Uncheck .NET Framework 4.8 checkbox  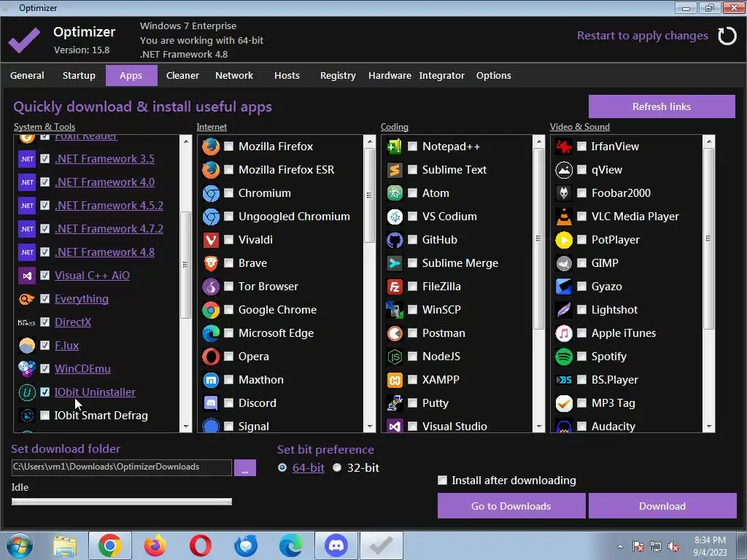44,252
